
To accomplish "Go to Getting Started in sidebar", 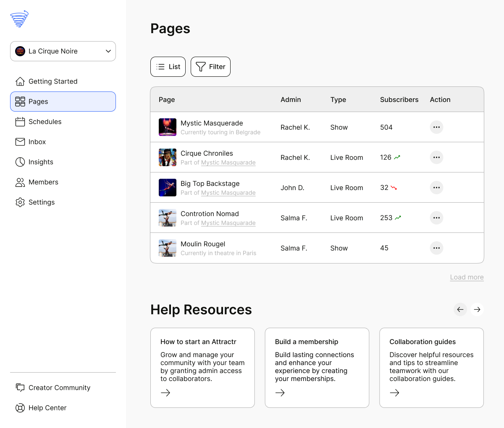I will [52, 81].
